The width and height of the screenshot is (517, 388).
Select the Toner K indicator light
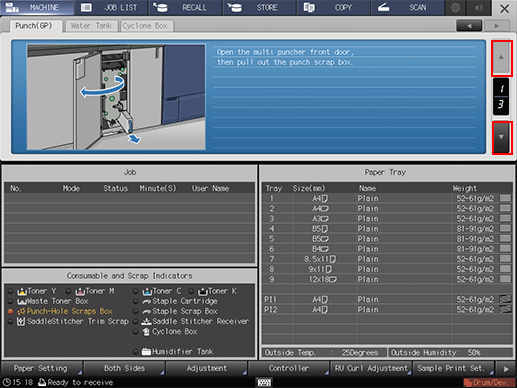click(x=191, y=291)
